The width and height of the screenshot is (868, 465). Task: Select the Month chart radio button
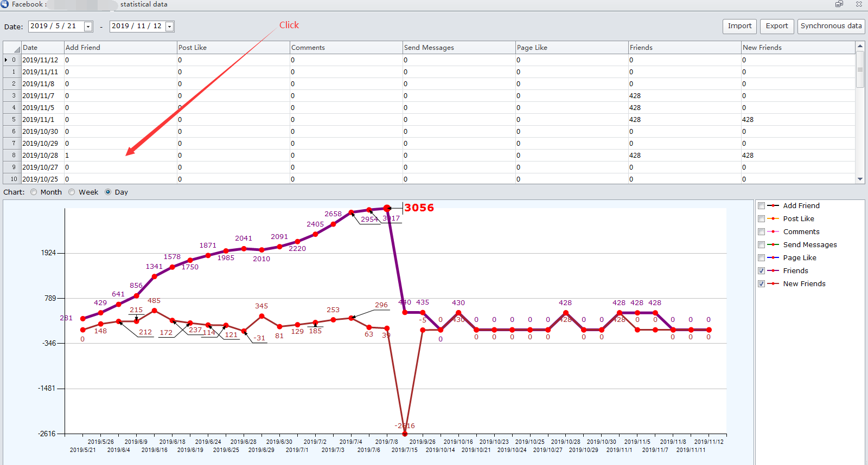click(x=34, y=192)
